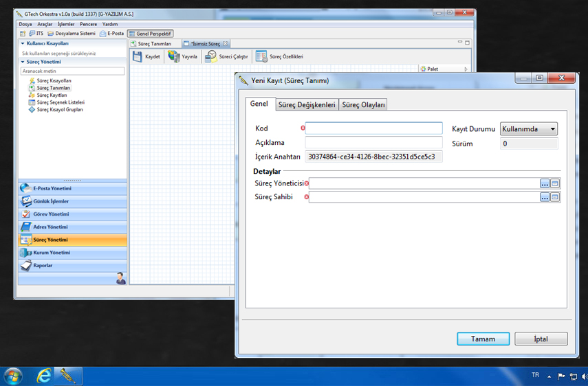Viewport: 588px width, 386px height.
Task: Open Dosyalama Sistemi from top toolbar
Action: [x=52, y=34]
